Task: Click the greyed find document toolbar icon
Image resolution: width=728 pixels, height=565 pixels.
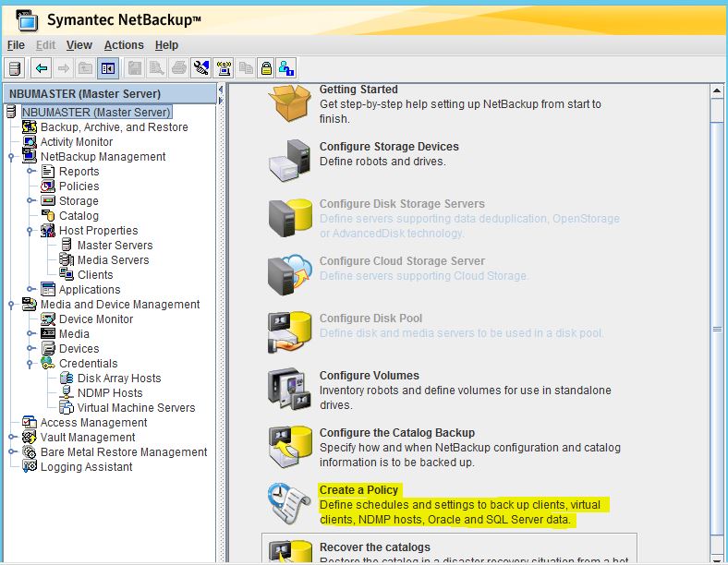Action: [156, 68]
